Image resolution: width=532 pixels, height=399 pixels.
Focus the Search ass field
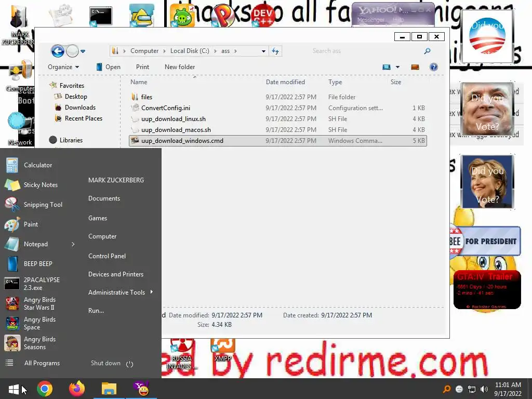pos(370,51)
